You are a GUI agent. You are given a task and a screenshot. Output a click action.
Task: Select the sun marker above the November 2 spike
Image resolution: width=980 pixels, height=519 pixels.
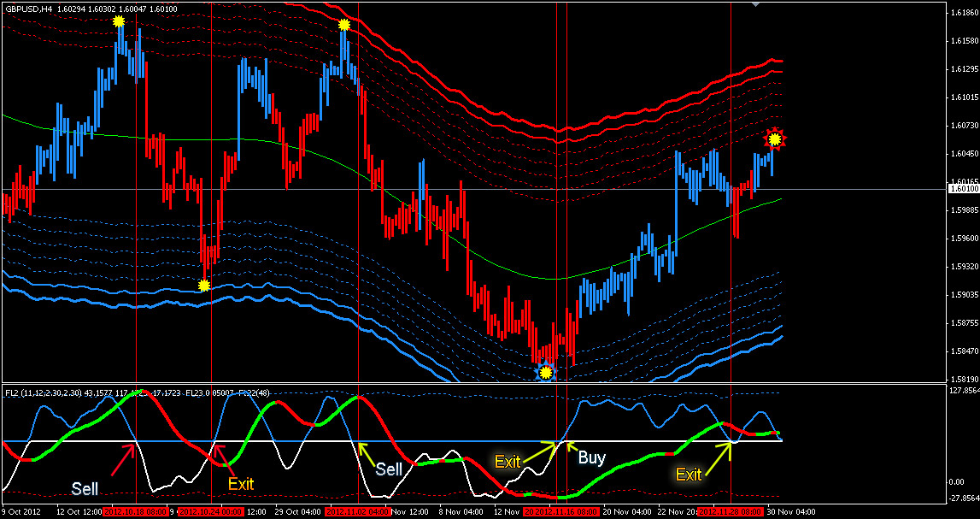(x=344, y=25)
